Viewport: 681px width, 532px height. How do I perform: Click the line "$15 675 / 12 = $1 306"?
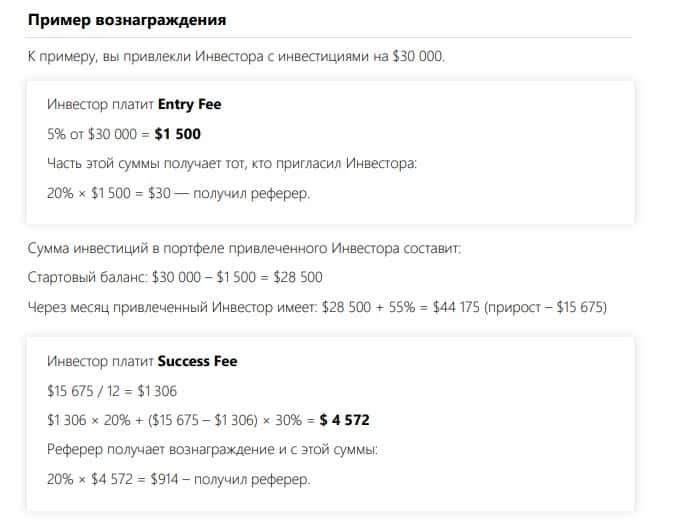[x=115, y=390]
